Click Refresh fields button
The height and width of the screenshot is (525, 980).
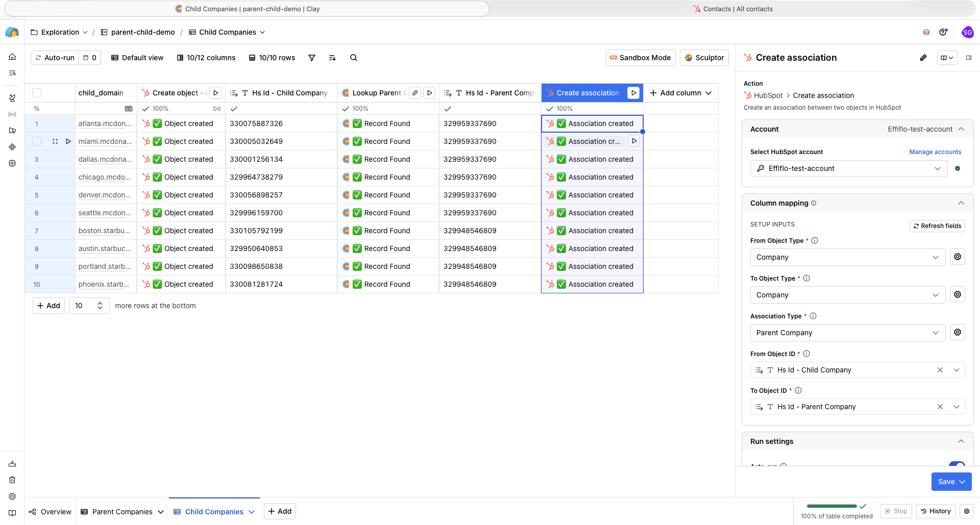click(x=937, y=226)
